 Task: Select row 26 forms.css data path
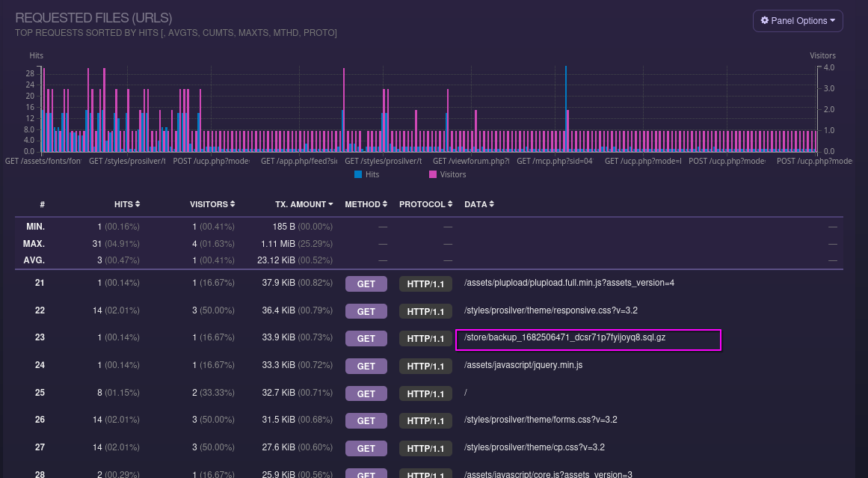tap(541, 420)
